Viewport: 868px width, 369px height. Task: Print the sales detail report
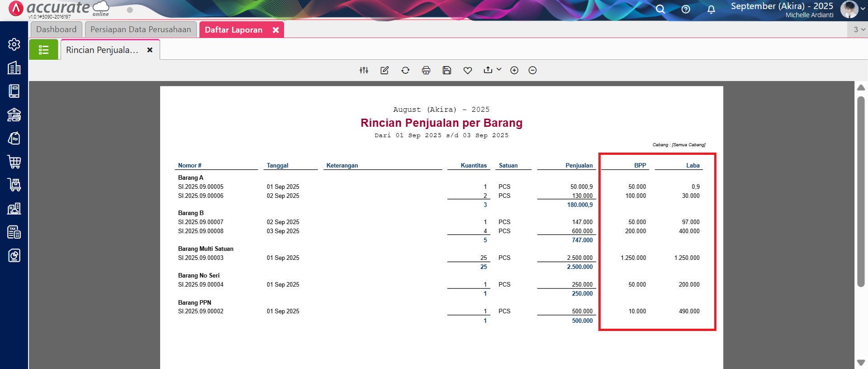click(x=426, y=70)
